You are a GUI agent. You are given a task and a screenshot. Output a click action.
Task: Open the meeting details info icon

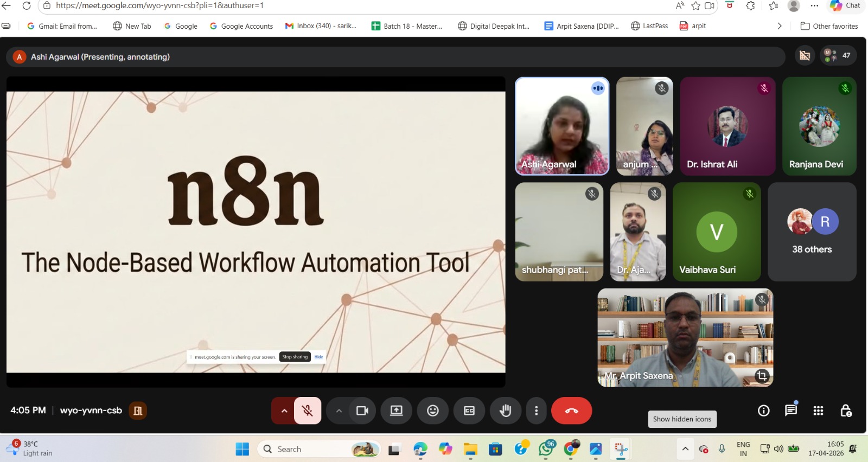point(763,410)
